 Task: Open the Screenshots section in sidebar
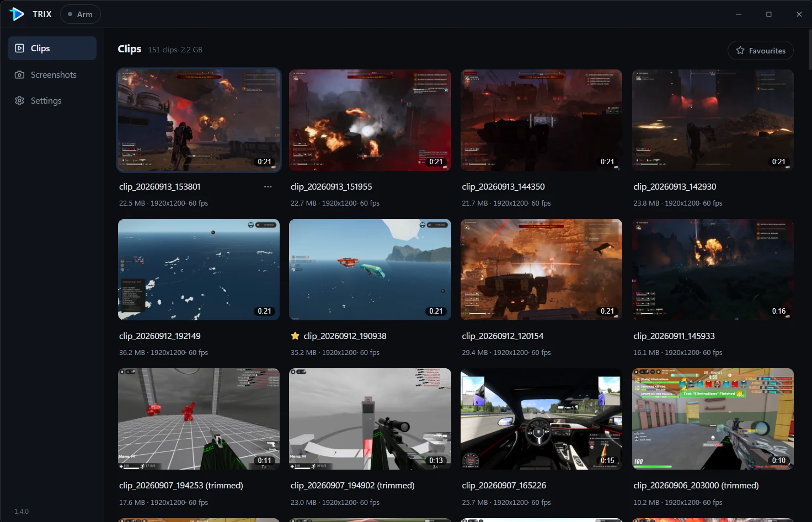[x=52, y=74]
